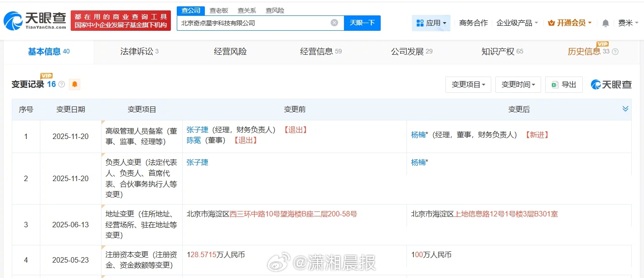
Task: Click the VIP badge on 历史信息 tab
Action: (603, 44)
